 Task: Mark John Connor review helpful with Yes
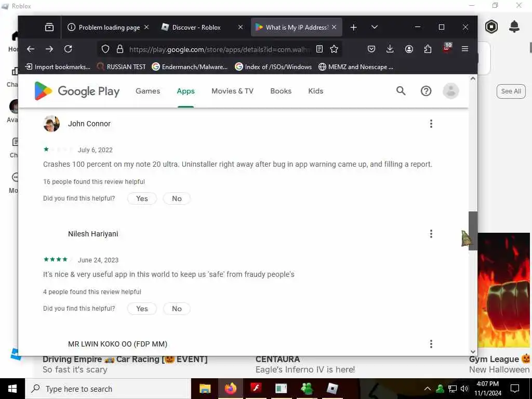pos(142,198)
